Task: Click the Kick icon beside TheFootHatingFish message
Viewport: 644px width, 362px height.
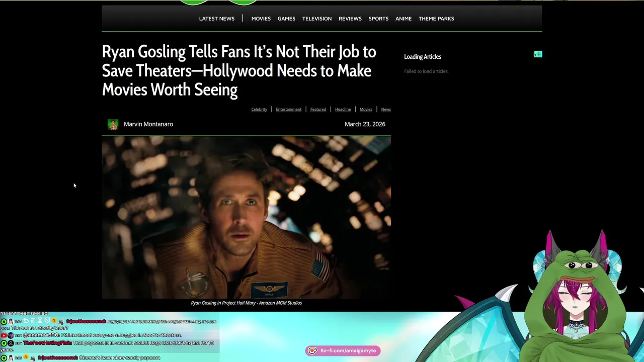Action: click(4, 343)
